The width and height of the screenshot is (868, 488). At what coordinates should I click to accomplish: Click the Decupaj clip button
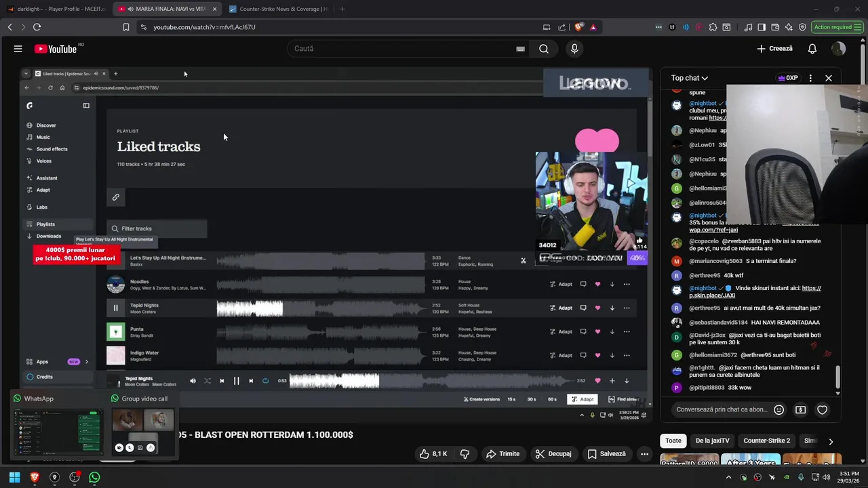pos(553,453)
